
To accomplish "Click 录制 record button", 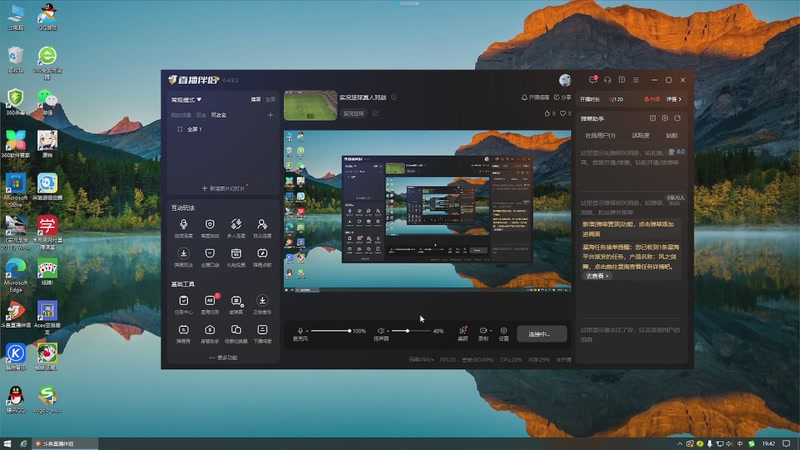I will (483, 334).
